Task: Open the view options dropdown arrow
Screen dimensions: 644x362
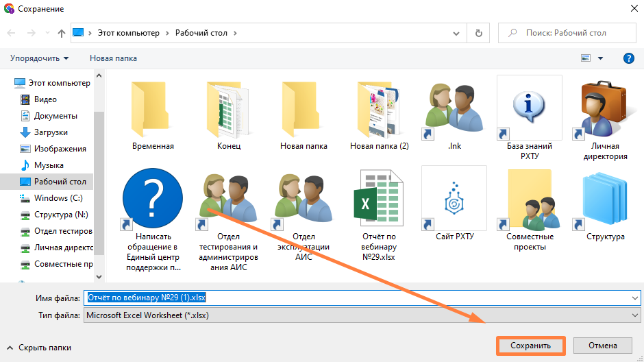Action: pyautogui.click(x=601, y=58)
